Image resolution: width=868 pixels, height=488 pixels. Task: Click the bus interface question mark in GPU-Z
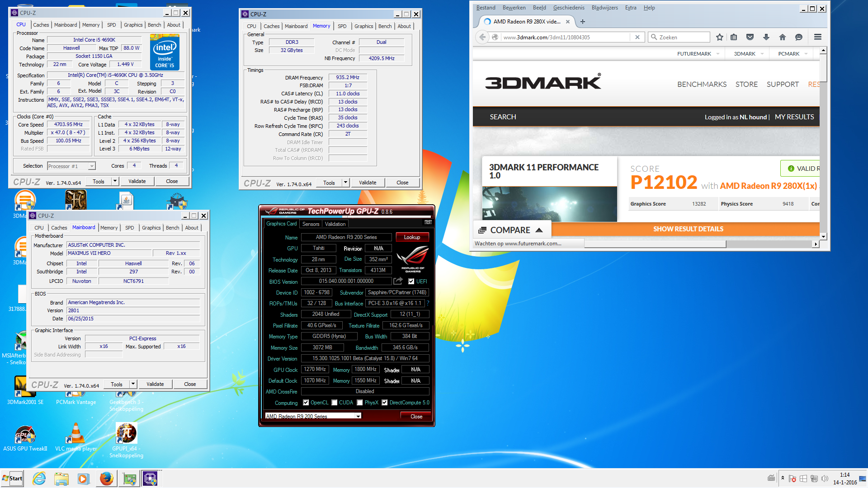(428, 303)
